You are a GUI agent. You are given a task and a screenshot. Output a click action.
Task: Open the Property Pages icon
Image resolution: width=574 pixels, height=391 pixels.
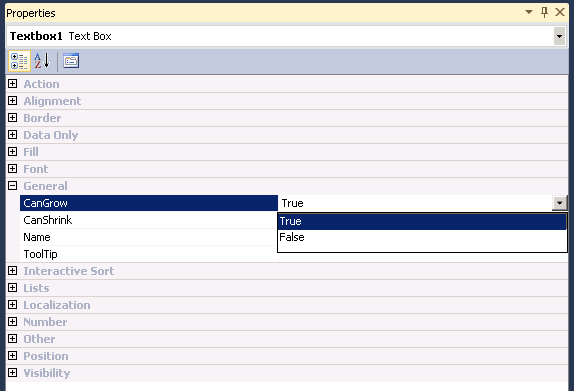[71, 61]
